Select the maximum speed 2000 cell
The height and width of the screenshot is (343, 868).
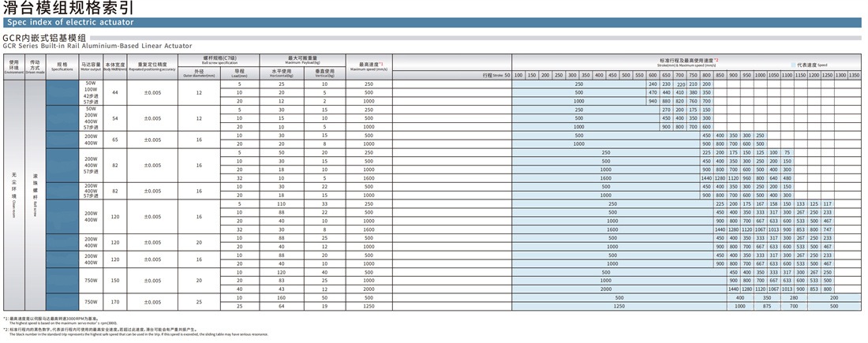[369, 289]
